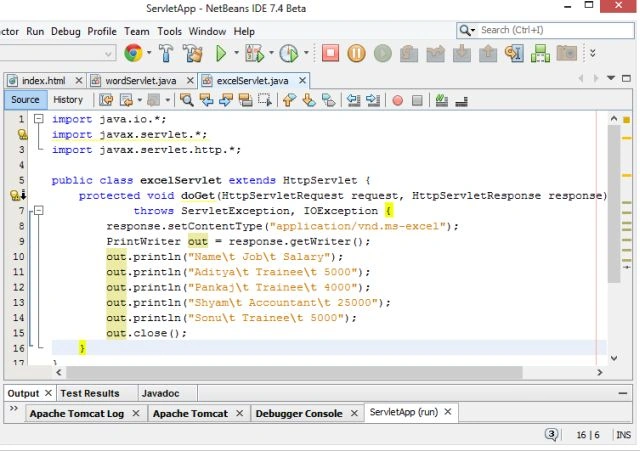This screenshot has width=640, height=451.
Task: Click the Shift Line Left icon
Action: tap(353, 100)
